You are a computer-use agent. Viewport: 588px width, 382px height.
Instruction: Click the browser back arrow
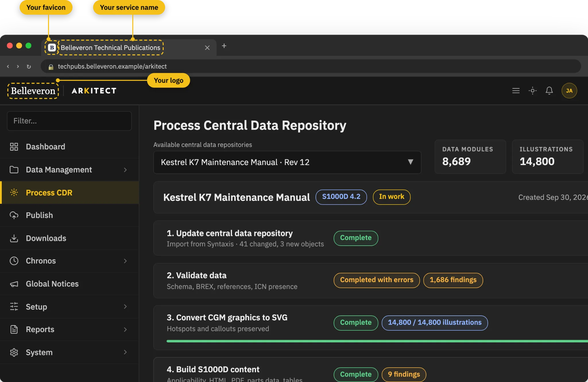click(8, 67)
